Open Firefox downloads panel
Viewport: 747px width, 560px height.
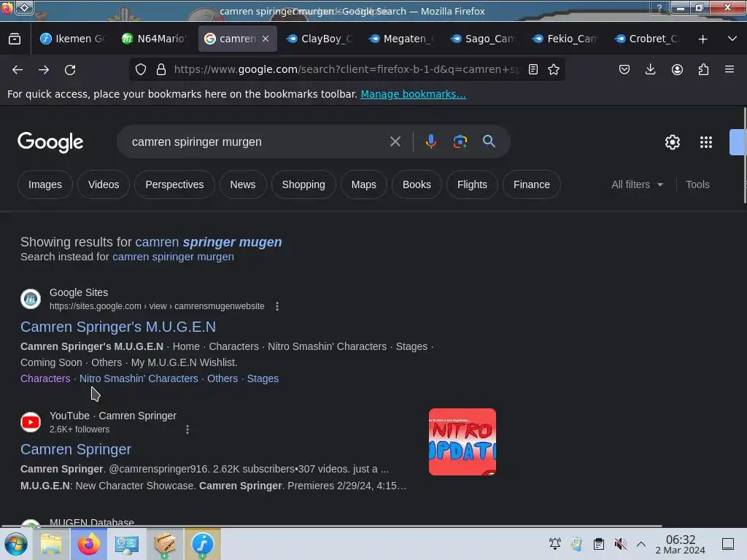[x=650, y=69]
